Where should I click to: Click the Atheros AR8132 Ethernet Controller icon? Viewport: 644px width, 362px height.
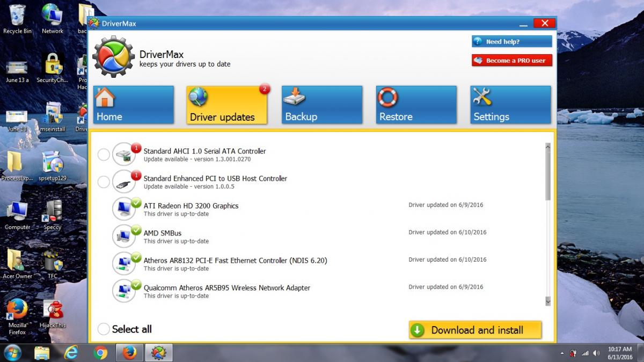(124, 264)
